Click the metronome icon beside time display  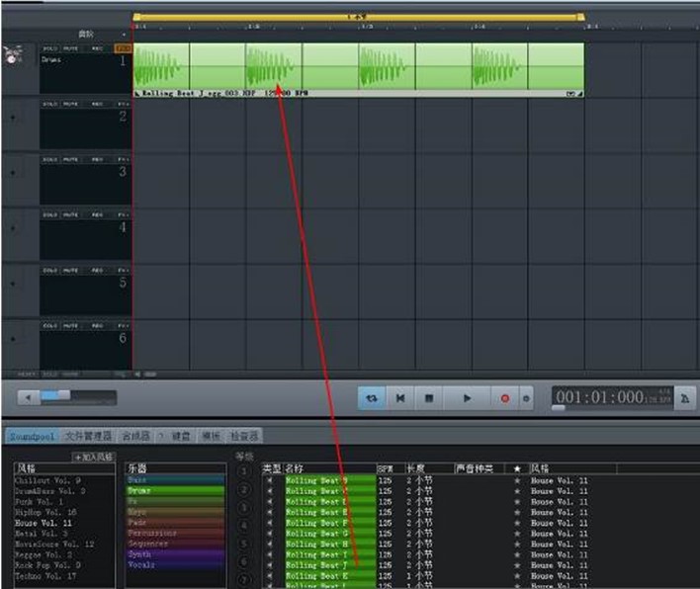pos(685,398)
